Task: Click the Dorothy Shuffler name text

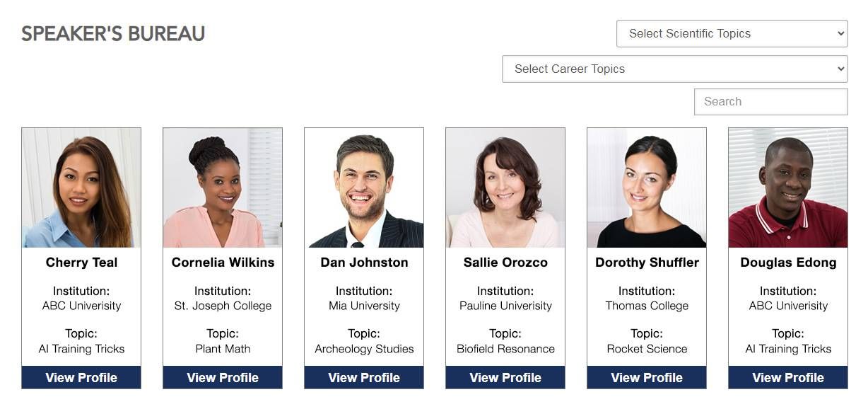Action: 647,263
